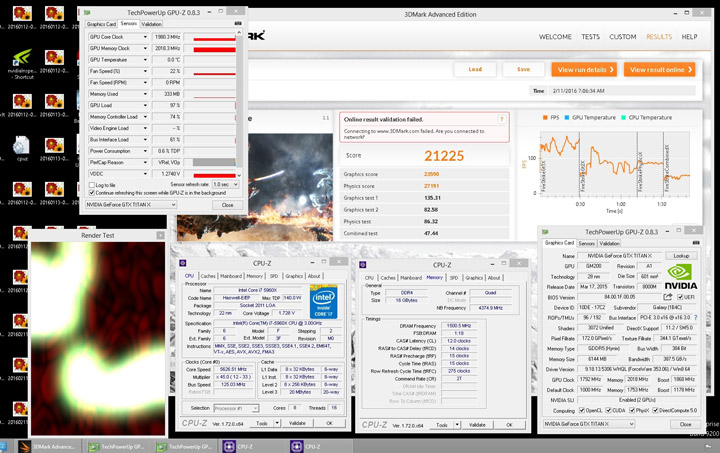This screenshot has width=720, height=453.
Task: Click the green CPU Temperature legend marker
Action: (623, 117)
